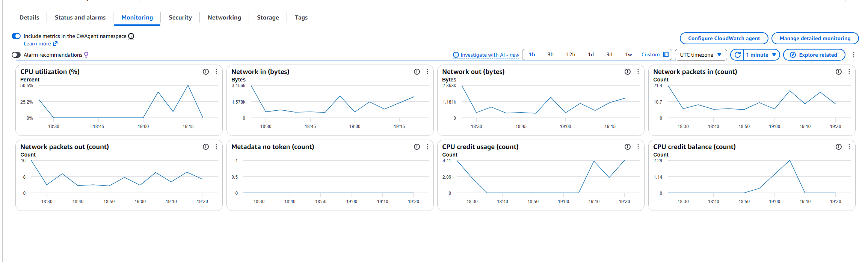This screenshot has width=868, height=262.
Task: Select the 1h time range
Action: pyautogui.click(x=532, y=54)
